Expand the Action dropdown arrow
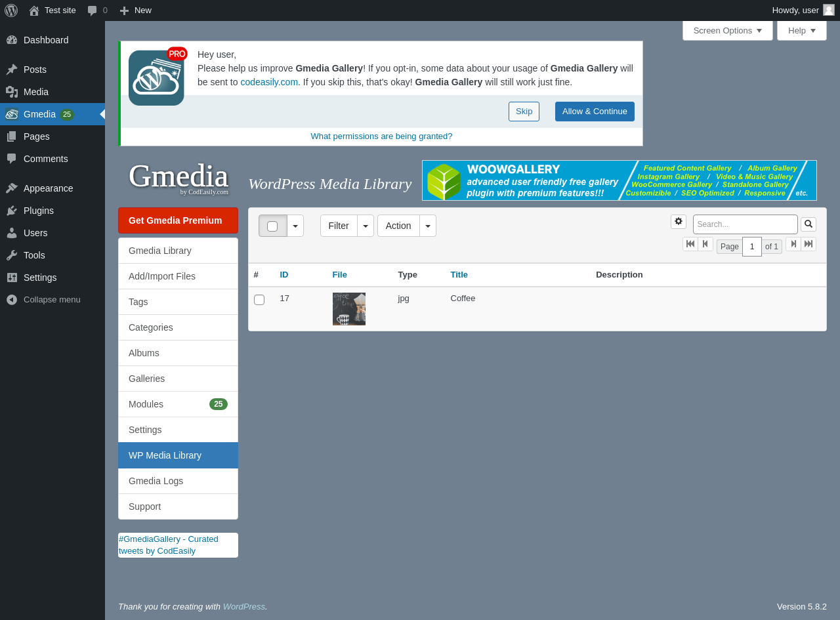The image size is (840, 620). [428, 226]
